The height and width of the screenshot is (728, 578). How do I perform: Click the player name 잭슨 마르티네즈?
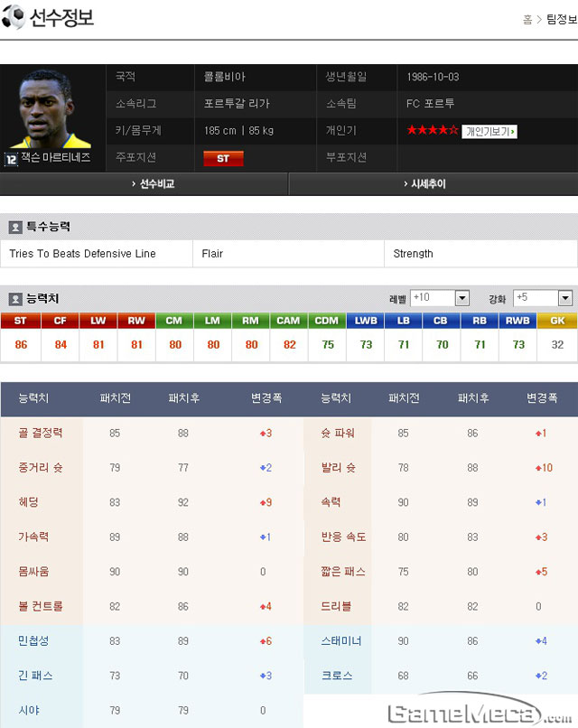pyautogui.click(x=56, y=158)
